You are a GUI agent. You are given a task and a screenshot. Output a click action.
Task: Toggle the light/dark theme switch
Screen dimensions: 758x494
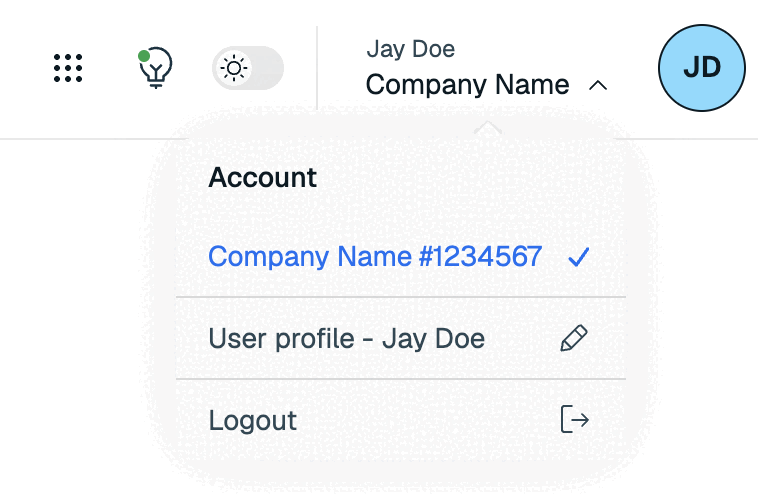pos(248,68)
